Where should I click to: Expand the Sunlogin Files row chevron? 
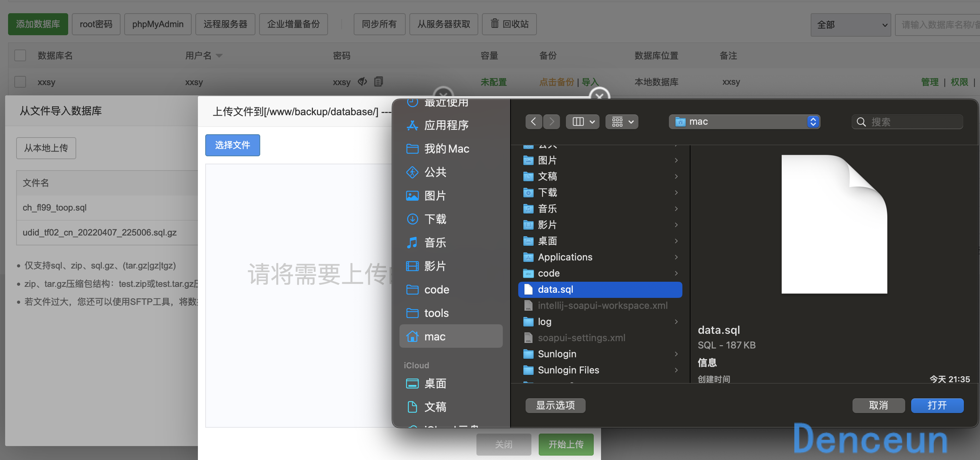coord(676,370)
